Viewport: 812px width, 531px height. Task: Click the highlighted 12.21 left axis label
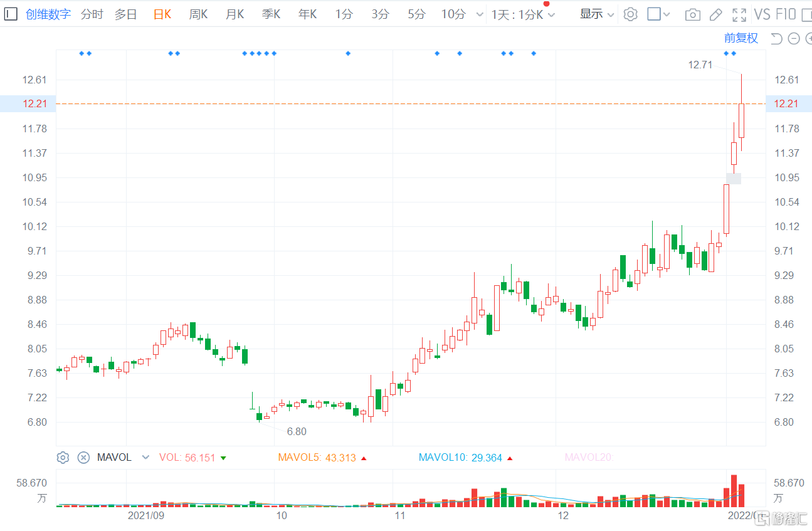click(x=35, y=103)
